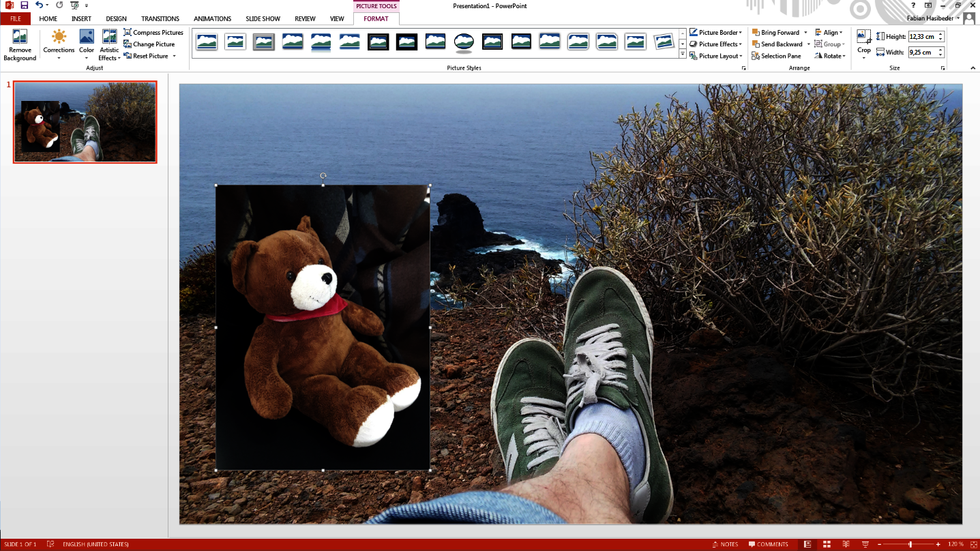Select the Crop tool

point(863,42)
